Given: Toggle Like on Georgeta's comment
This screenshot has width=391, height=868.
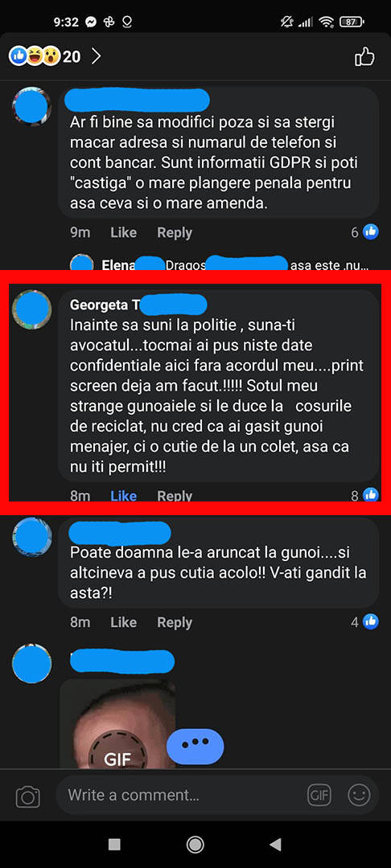Looking at the screenshot, I should click(x=124, y=495).
